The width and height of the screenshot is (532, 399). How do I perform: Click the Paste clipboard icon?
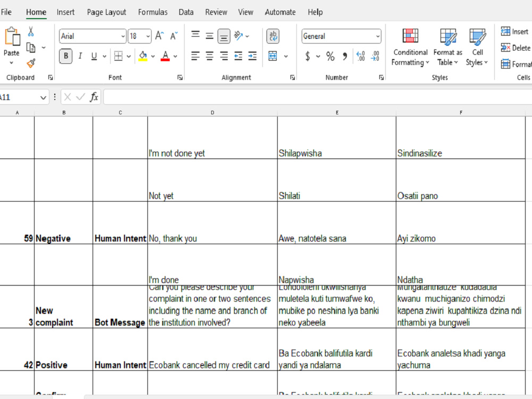pos(12,36)
